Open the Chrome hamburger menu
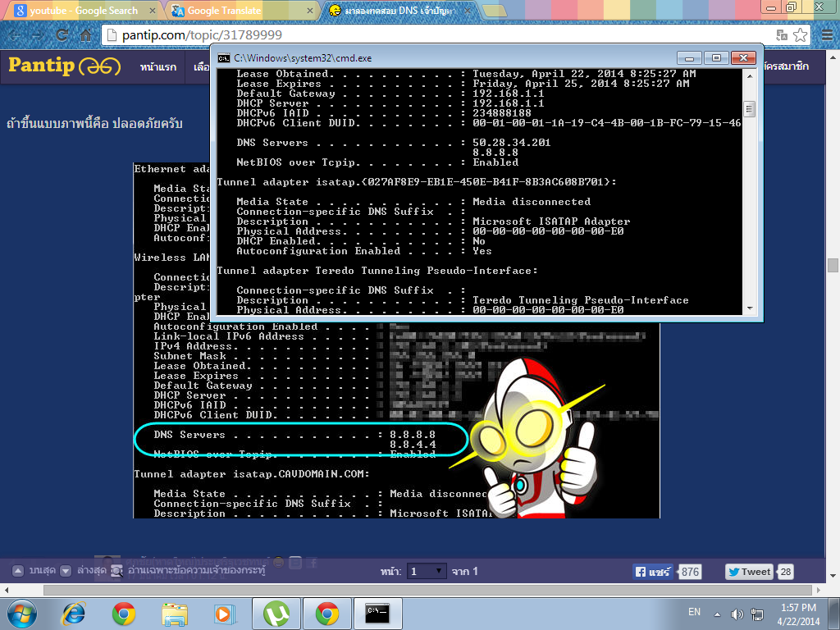840x630 pixels. pyautogui.click(x=827, y=35)
